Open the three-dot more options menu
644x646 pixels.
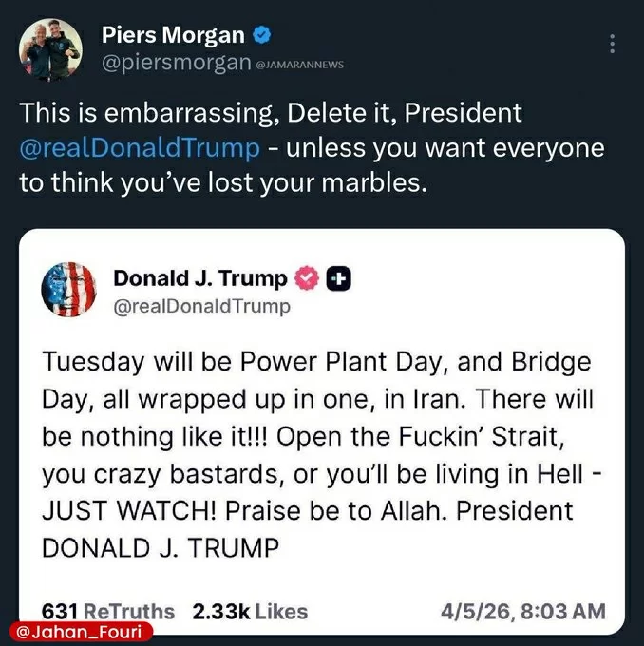(x=613, y=44)
